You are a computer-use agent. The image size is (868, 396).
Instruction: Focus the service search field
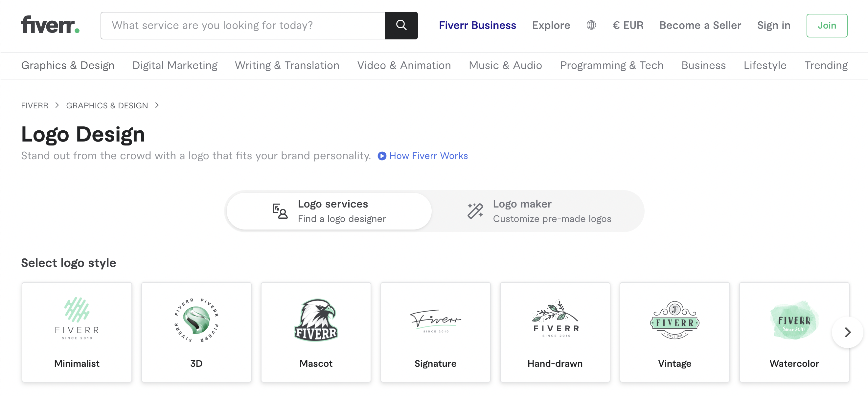point(242,25)
